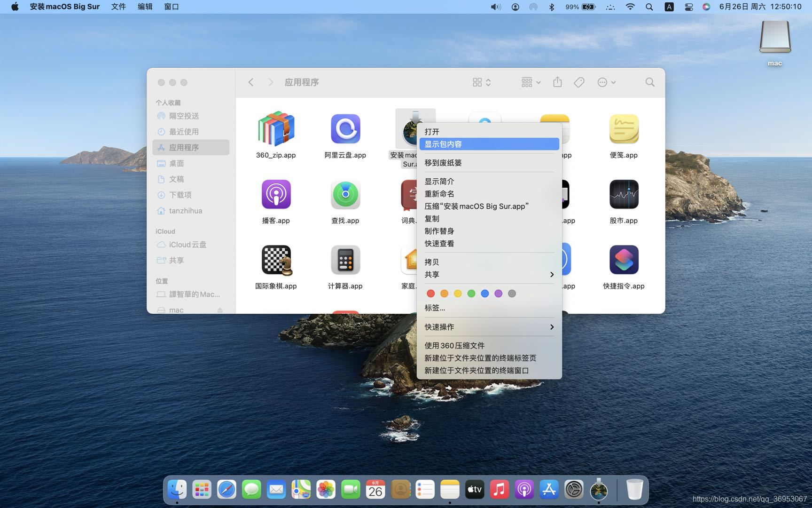This screenshot has height=508, width=812.
Task: Select the 计算器.app calculator icon
Action: pos(345,260)
